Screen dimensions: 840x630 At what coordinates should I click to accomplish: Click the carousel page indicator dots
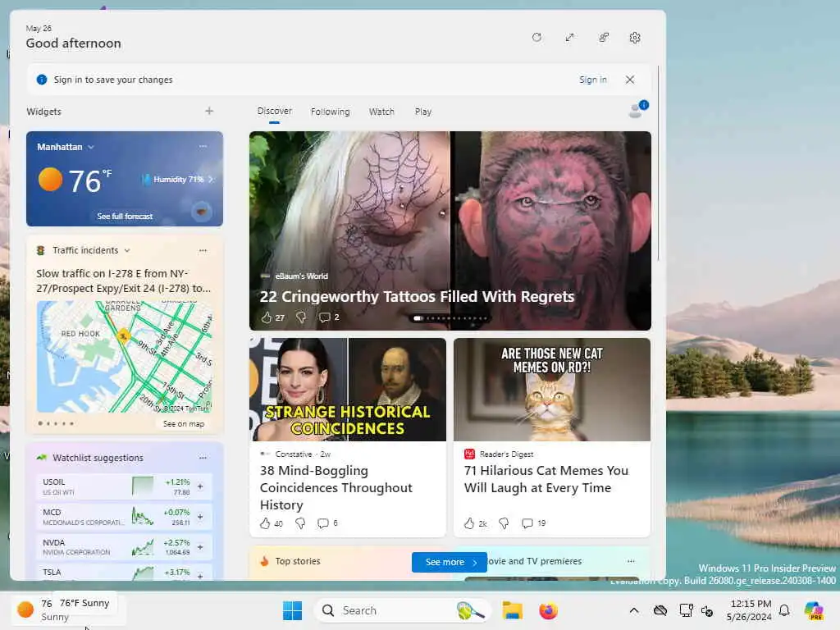[x=450, y=318]
